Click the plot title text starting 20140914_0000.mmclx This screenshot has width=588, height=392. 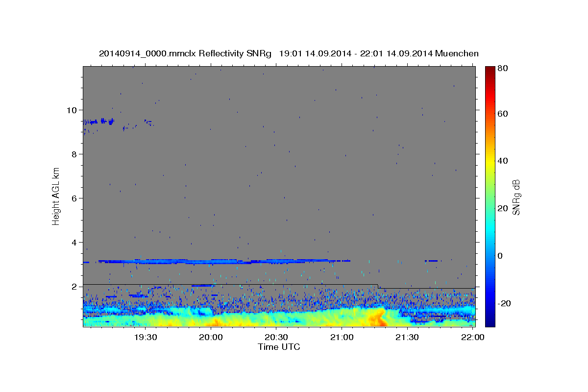pos(289,53)
